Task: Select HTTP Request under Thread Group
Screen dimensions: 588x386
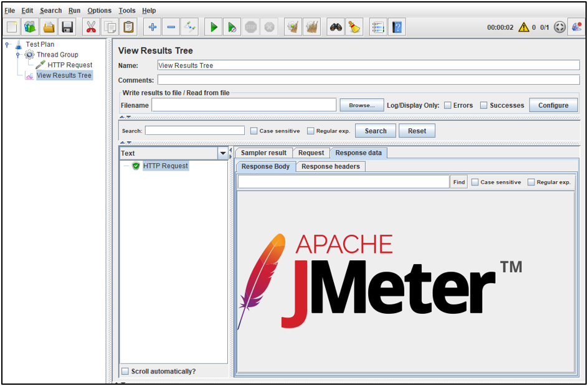Action: 70,65
